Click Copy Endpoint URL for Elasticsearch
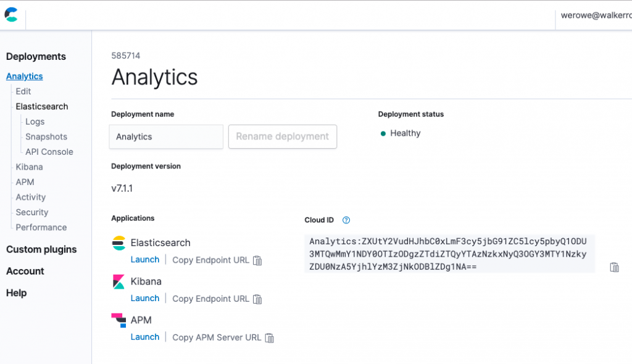The height and width of the screenshot is (364, 632). (211, 260)
